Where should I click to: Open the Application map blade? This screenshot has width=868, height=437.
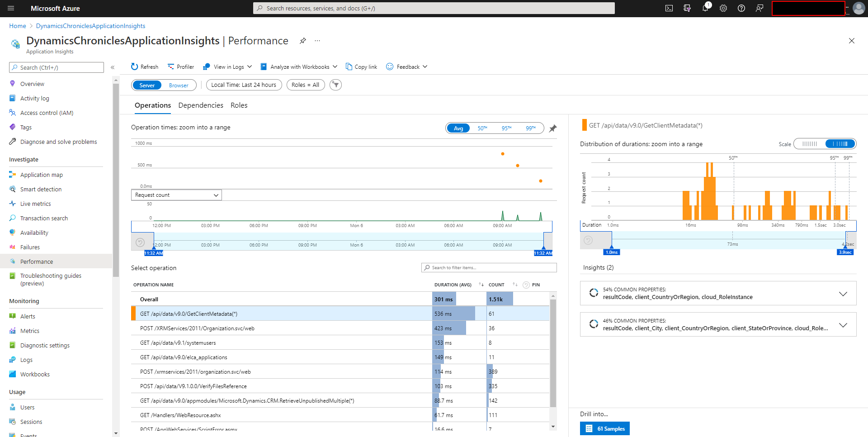pos(41,174)
